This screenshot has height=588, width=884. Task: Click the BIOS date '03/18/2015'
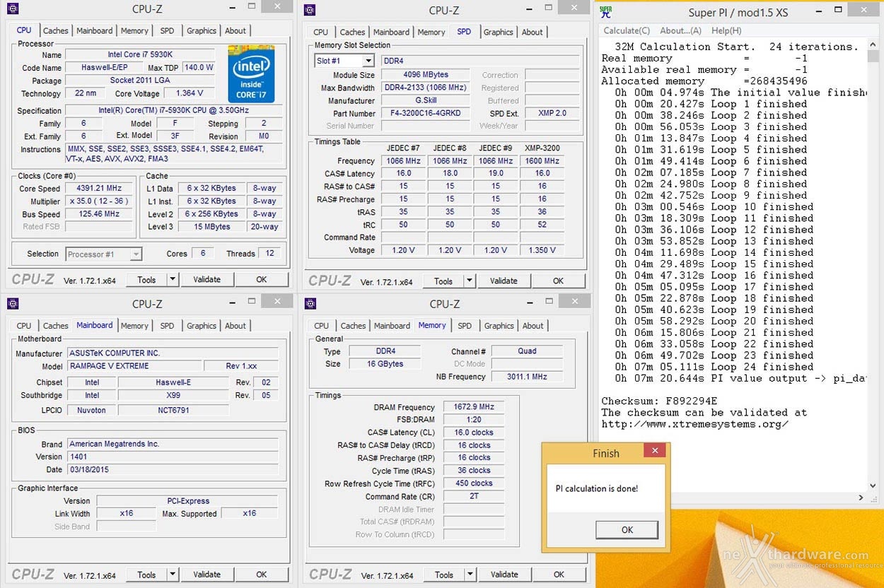tap(173, 470)
